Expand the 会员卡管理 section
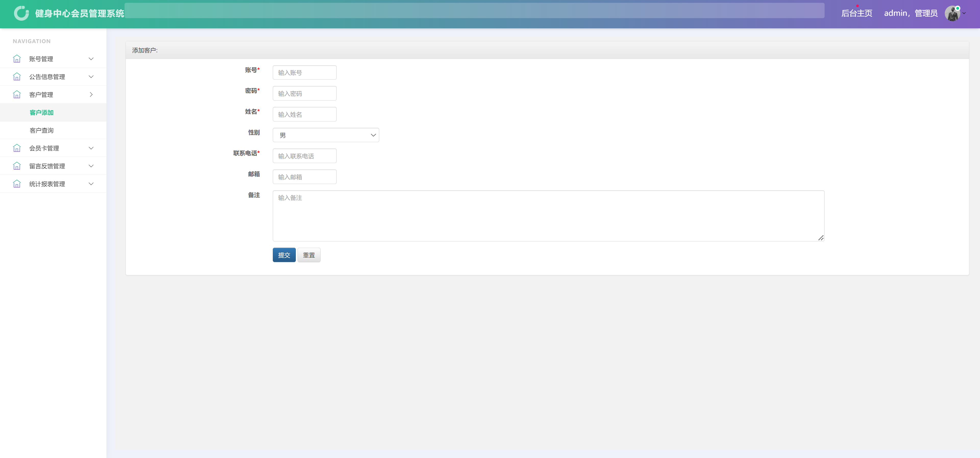 pos(91,148)
